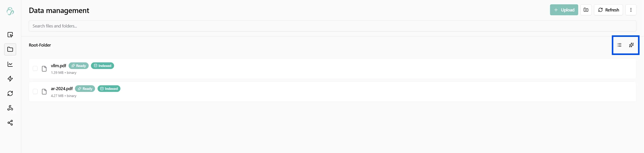
Task: Click the Upload button
Action: point(564,10)
